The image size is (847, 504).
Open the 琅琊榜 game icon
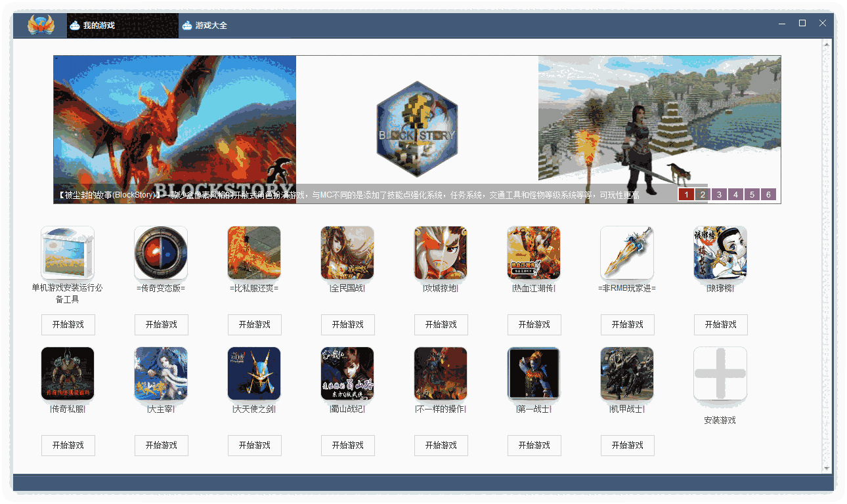(x=720, y=253)
